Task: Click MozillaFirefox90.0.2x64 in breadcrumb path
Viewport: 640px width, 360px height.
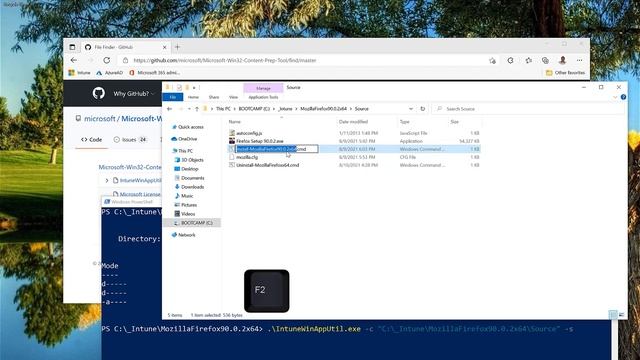Action: (x=323, y=109)
